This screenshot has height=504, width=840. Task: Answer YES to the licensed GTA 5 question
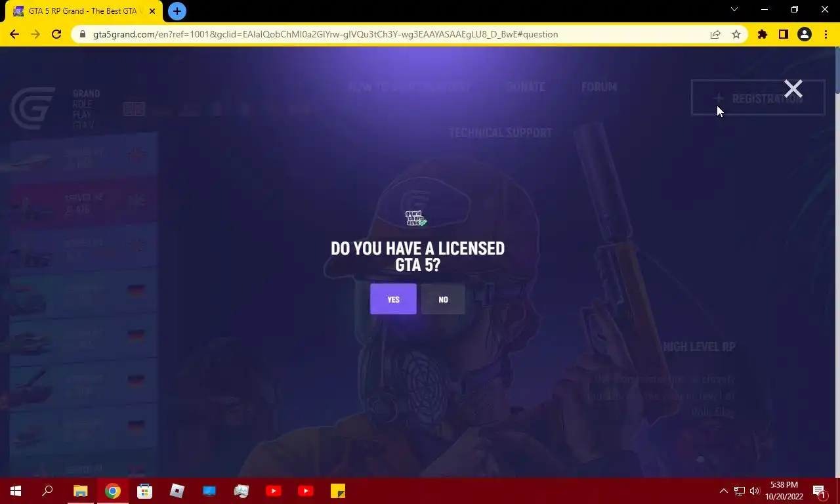(393, 299)
